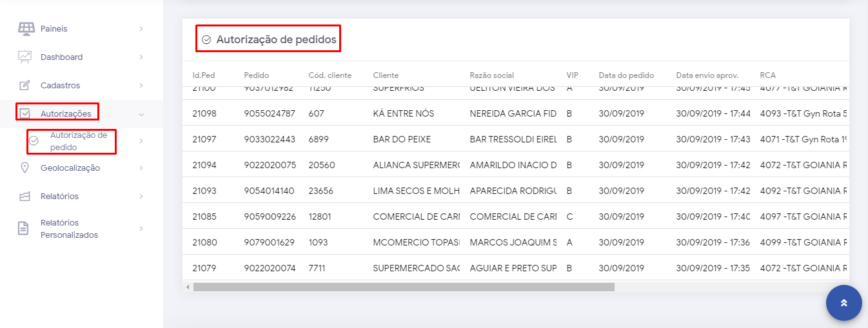Image resolution: width=868 pixels, height=328 pixels.
Task: Click the left arrow of horizontal scrollbar
Action: pos(188,287)
